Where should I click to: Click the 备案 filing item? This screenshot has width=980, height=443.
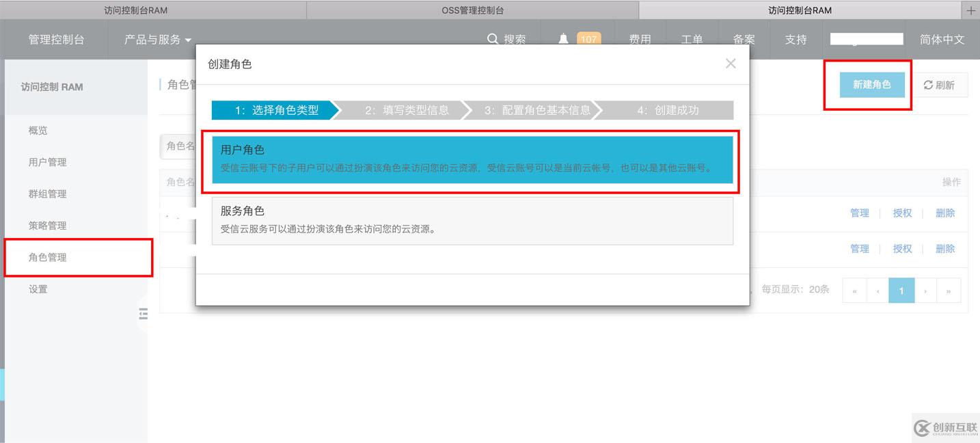click(x=744, y=40)
